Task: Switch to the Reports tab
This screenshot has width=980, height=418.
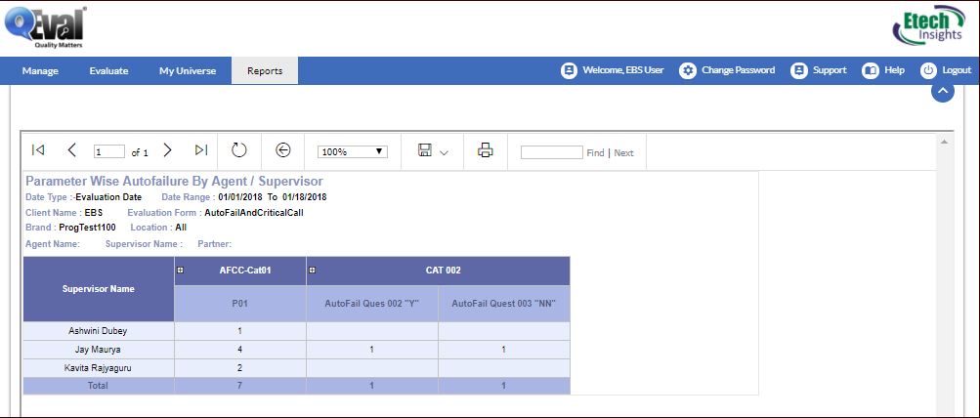Action: [265, 70]
